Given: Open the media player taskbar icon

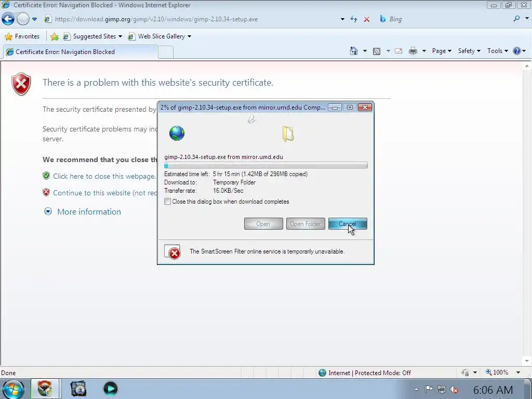Looking at the screenshot, I should (110, 389).
